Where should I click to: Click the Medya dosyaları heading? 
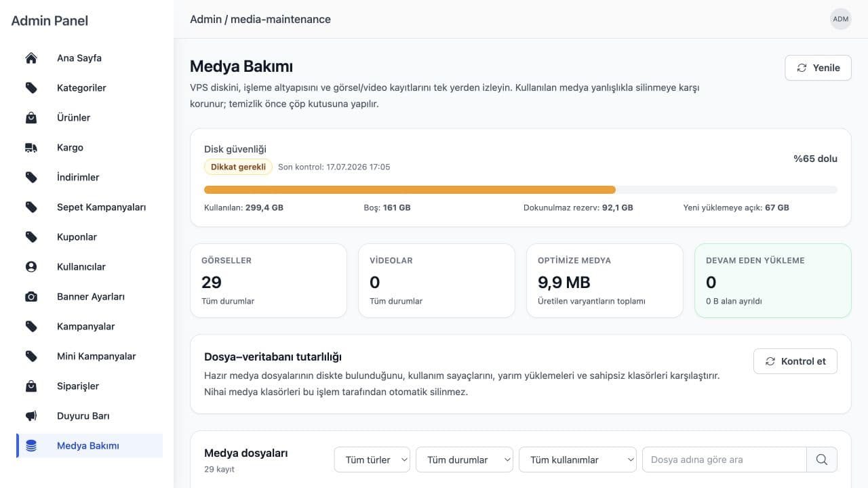(x=246, y=453)
